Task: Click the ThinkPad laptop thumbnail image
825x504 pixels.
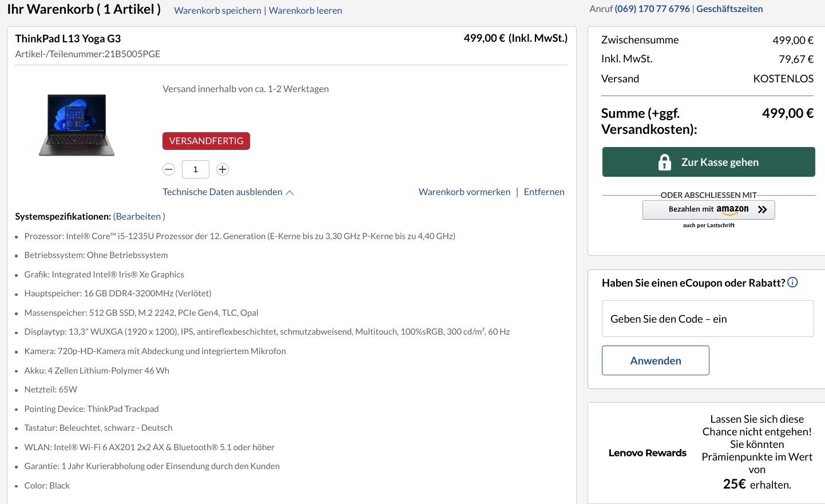Action: tap(76, 125)
